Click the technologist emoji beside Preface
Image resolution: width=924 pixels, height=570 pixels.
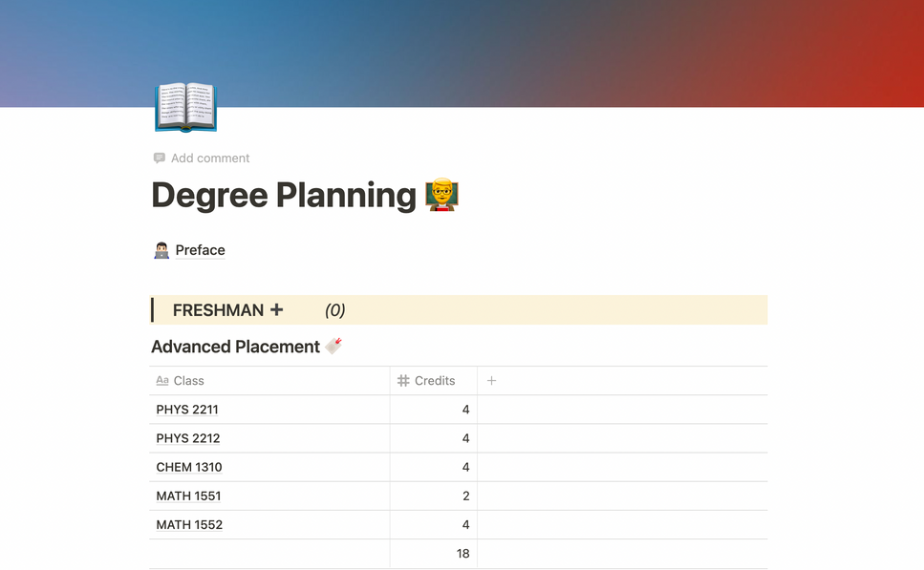[x=161, y=249]
